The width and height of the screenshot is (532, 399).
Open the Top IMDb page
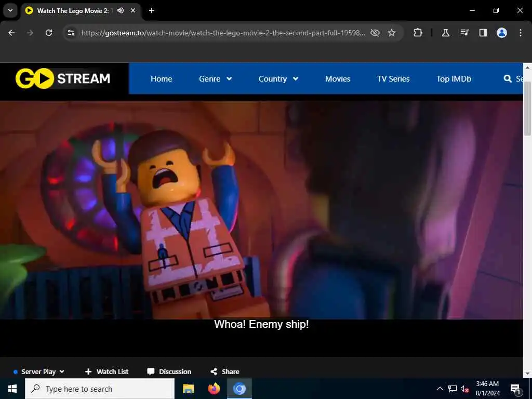(x=454, y=79)
